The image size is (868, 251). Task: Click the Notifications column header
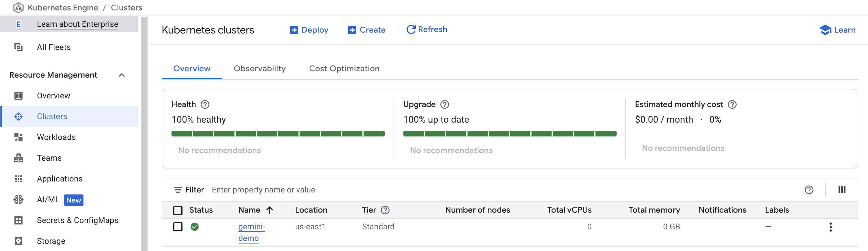pos(722,210)
